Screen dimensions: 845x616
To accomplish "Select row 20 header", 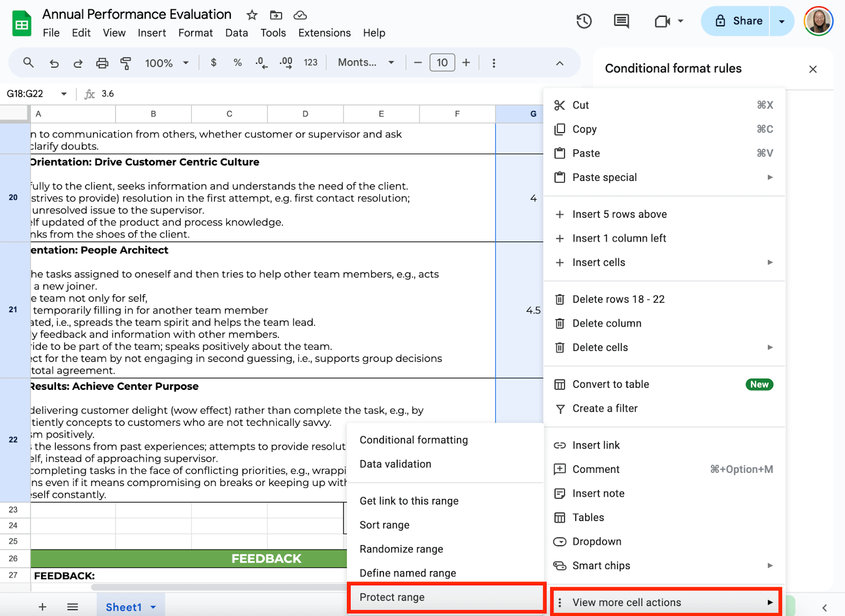I will click(14, 198).
